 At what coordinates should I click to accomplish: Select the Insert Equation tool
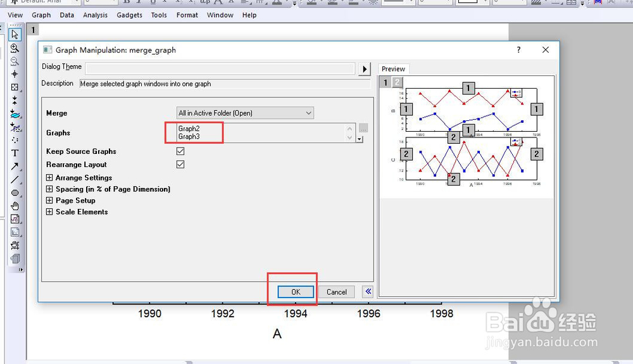pos(15,219)
